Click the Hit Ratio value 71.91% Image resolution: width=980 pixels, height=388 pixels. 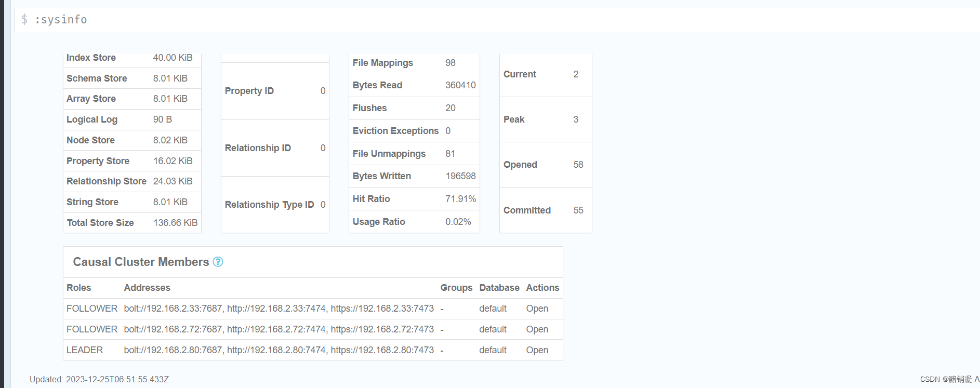(460, 199)
